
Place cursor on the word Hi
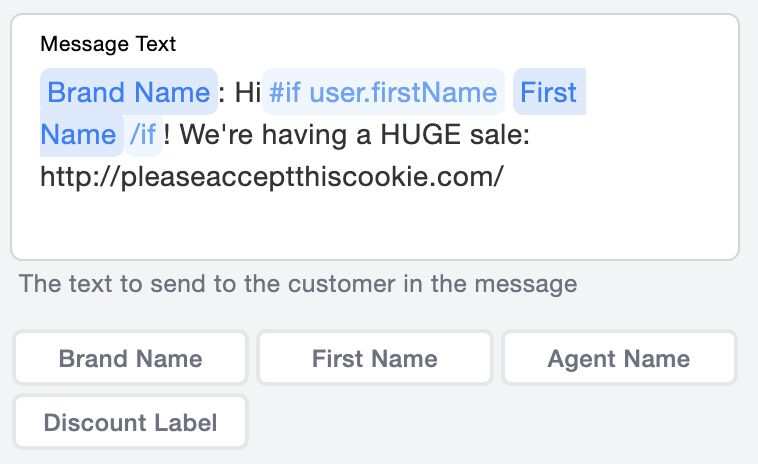[247, 93]
